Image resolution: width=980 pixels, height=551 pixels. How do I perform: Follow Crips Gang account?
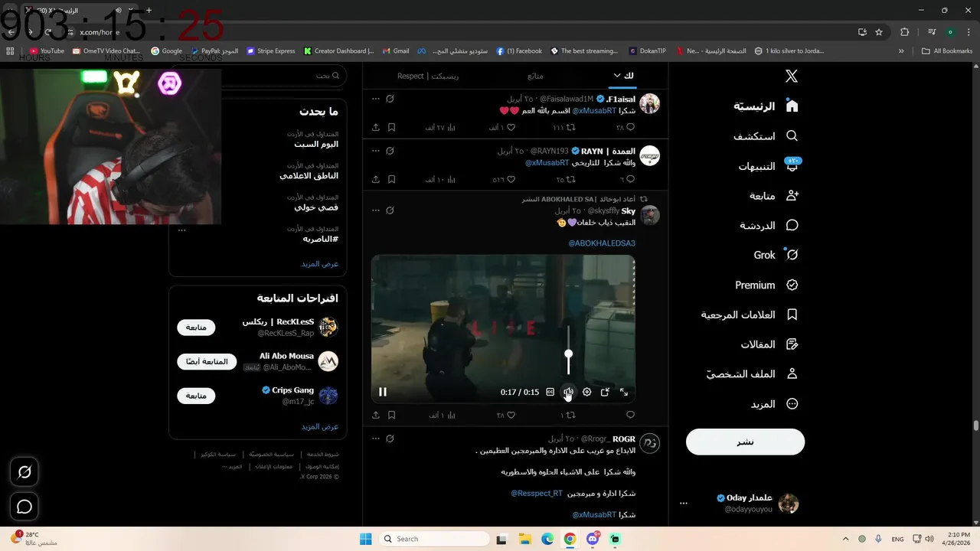click(x=196, y=396)
